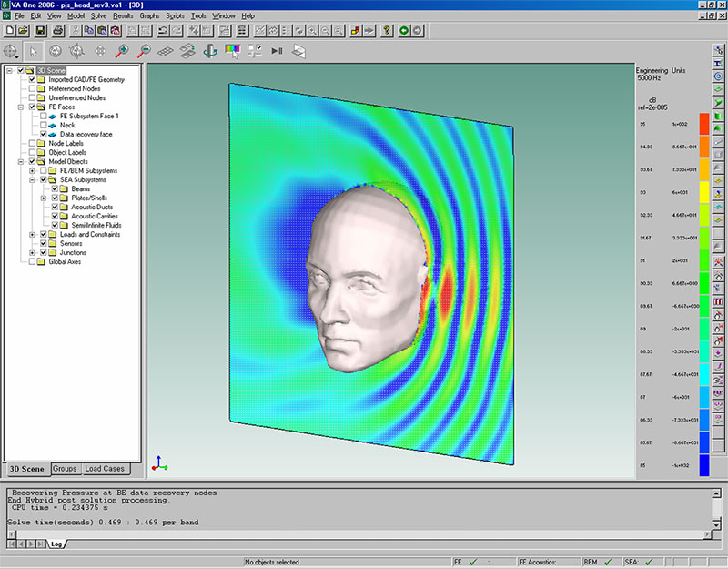The height and width of the screenshot is (569, 728).
Task: Select the zoom out magnifier tool
Action: point(144,51)
